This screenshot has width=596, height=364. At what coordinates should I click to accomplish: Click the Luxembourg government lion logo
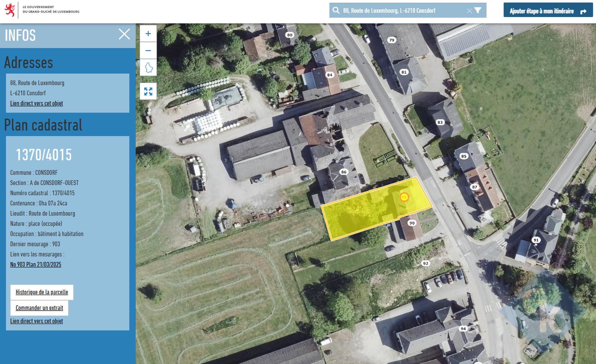coord(10,10)
